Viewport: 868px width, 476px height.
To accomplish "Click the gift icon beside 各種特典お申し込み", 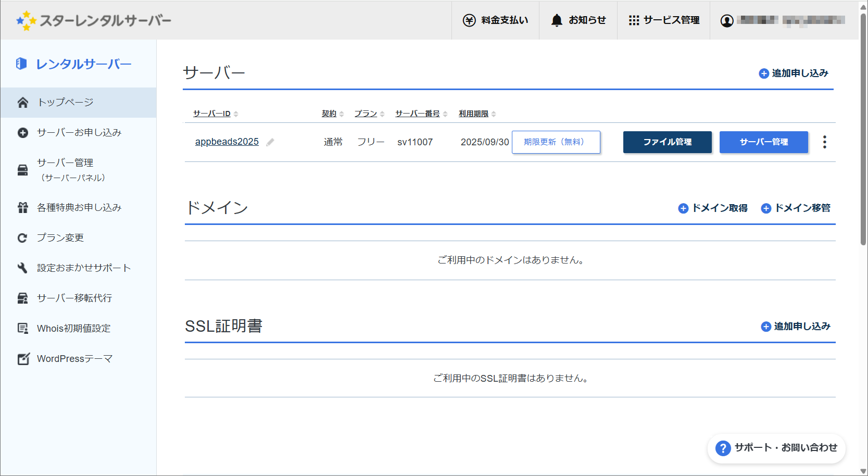I will (22, 208).
